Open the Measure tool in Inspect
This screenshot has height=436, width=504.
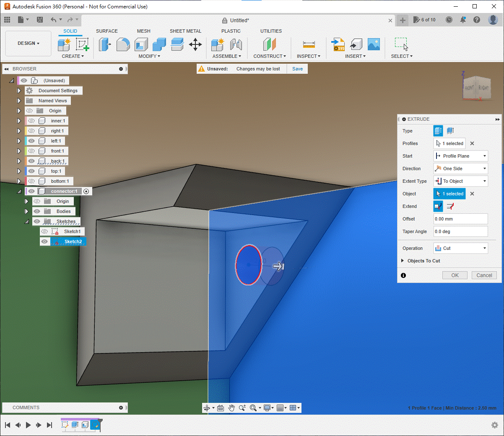coord(309,44)
